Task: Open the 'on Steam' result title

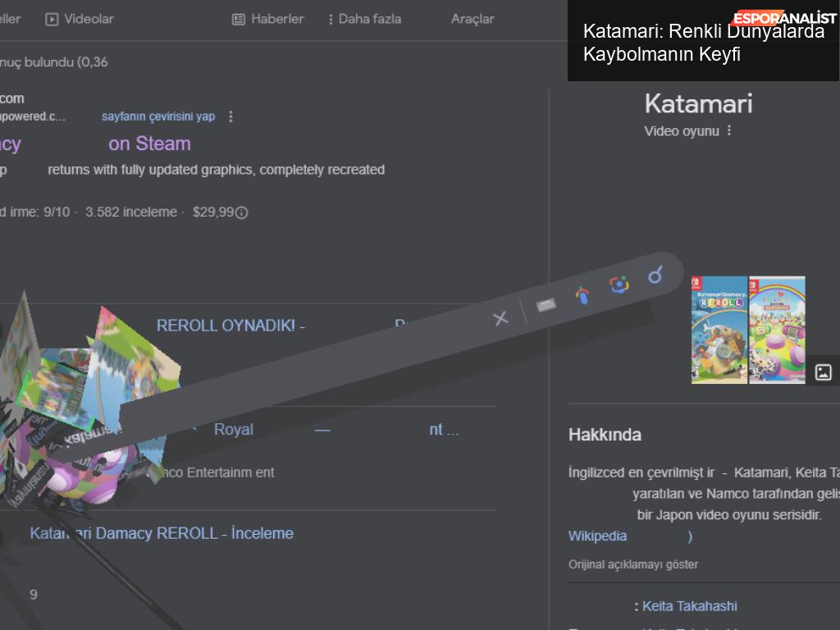Action: coord(149,144)
